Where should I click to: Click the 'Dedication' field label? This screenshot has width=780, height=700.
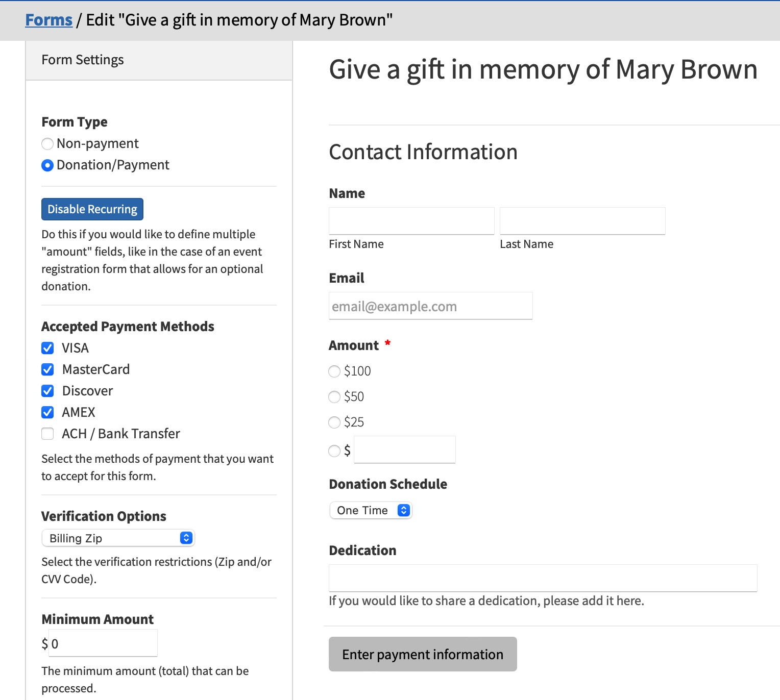pyautogui.click(x=362, y=551)
